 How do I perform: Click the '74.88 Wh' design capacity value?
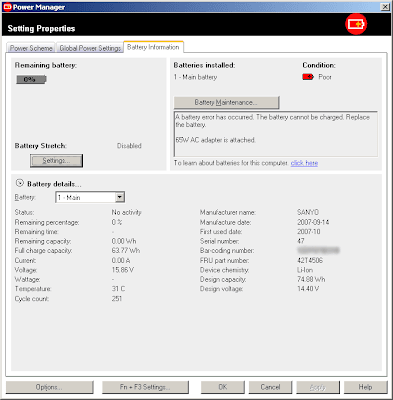coord(311,279)
